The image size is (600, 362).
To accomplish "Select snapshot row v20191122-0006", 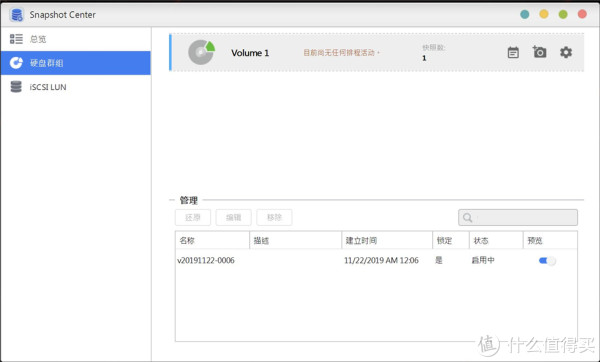I will 376,261.
